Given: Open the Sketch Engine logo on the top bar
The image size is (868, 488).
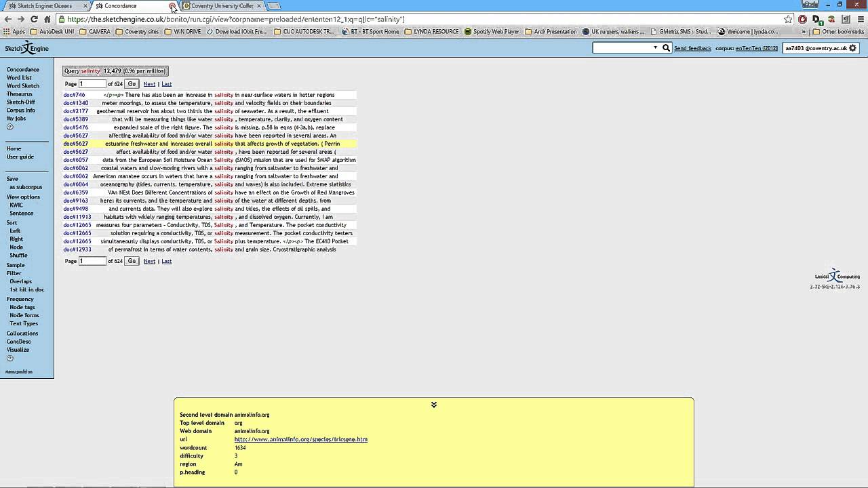Looking at the screenshot, I should click(27, 48).
